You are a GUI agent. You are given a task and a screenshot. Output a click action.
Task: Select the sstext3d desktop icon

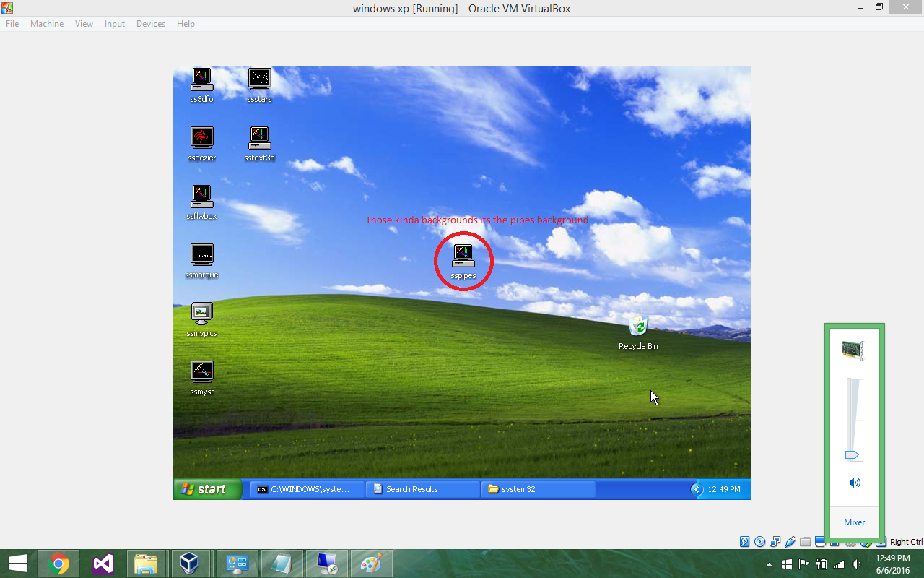(x=259, y=143)
